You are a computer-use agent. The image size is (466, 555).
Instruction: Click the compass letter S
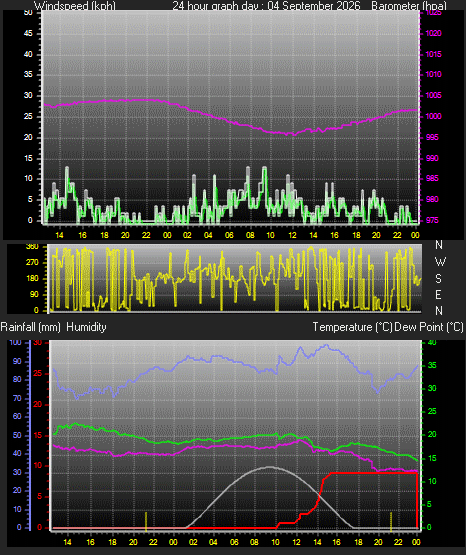pos(438,279)
